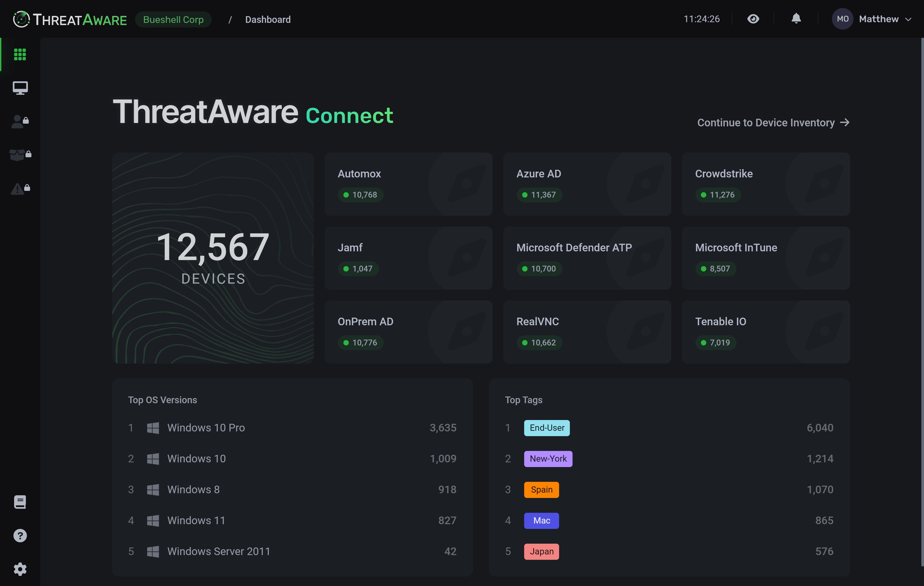Open the notifications bell
Viewport: 924px width, 586px height.
coord(796,18)
